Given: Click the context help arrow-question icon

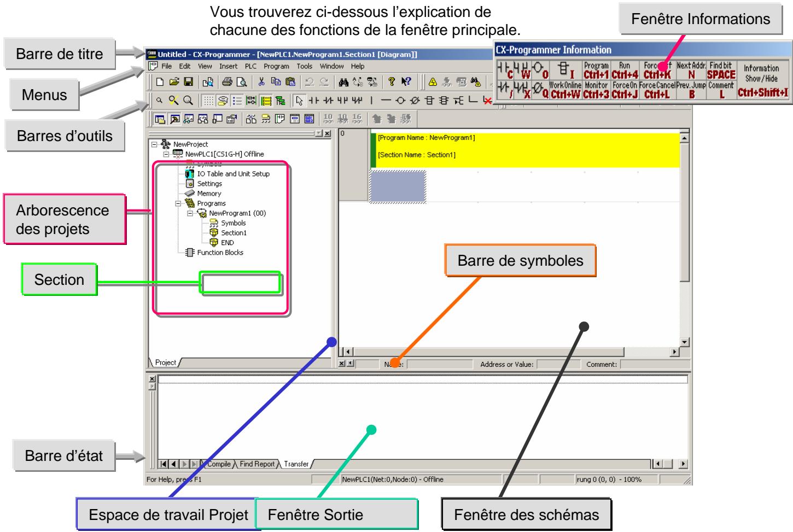Looking at the screenshot, I should coord(406,82).
